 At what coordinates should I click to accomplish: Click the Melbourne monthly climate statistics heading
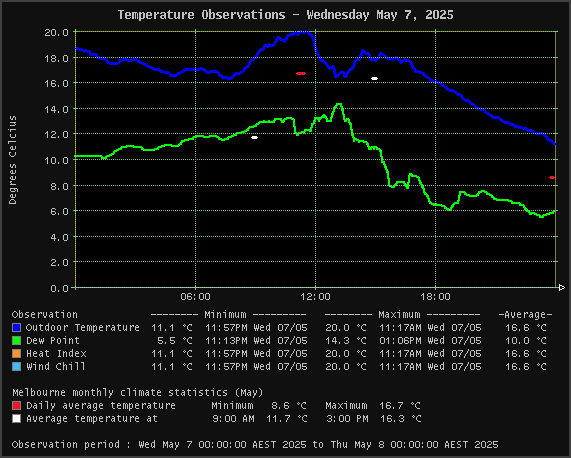138,392
